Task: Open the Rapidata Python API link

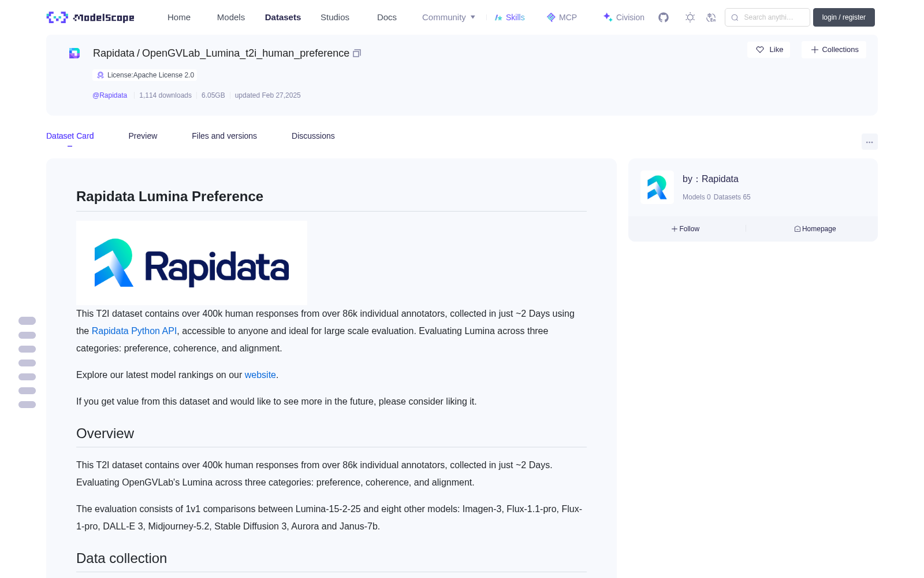Action: tap(134, 331)
